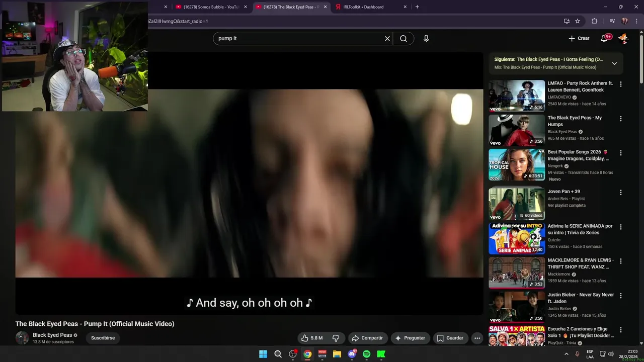Expand the Siguiente mix playlist chevron
Screen dimensions: 644x362
[x=614, y=63]
